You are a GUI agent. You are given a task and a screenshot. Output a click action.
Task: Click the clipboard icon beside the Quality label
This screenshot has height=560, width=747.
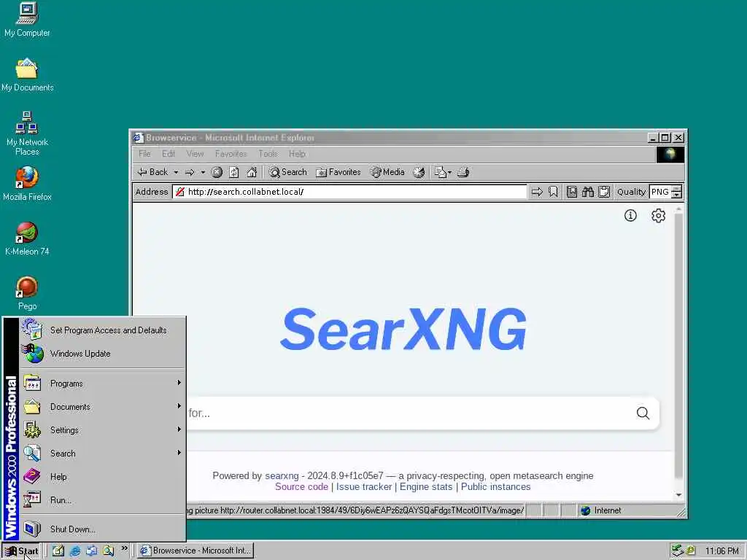click(604, 192)
